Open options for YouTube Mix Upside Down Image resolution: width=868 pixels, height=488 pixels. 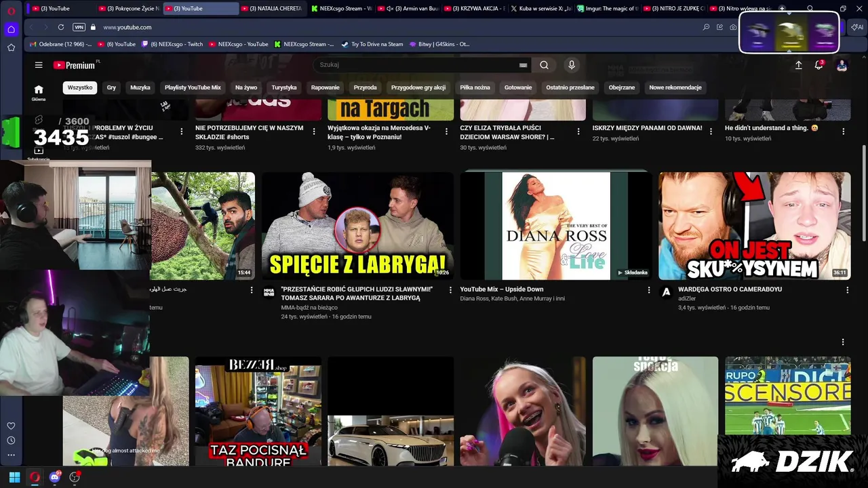(x=648, y=290)
